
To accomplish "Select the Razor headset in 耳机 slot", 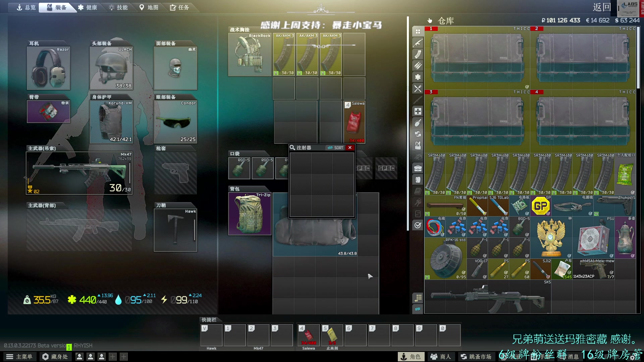I will coord(49,68).
